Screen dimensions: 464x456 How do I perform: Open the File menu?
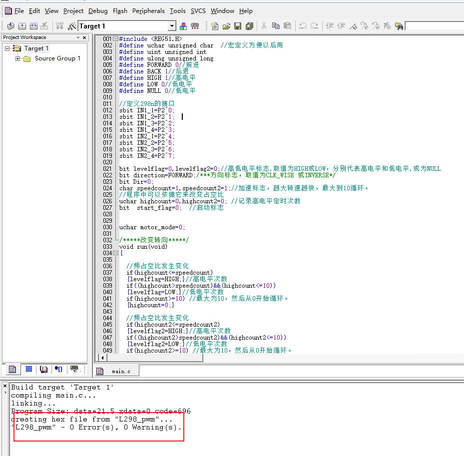(x=19, y=11)
